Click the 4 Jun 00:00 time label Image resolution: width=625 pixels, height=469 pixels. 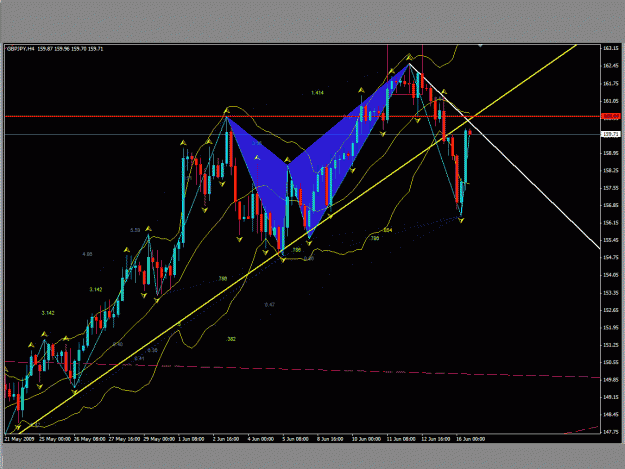[261, 439]
